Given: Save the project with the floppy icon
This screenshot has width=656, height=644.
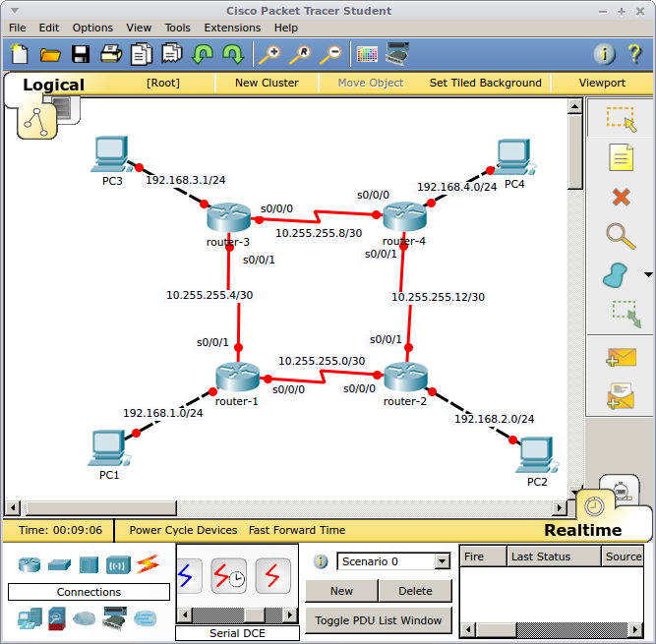Looking at the screenshot, I should click(81, 54).
